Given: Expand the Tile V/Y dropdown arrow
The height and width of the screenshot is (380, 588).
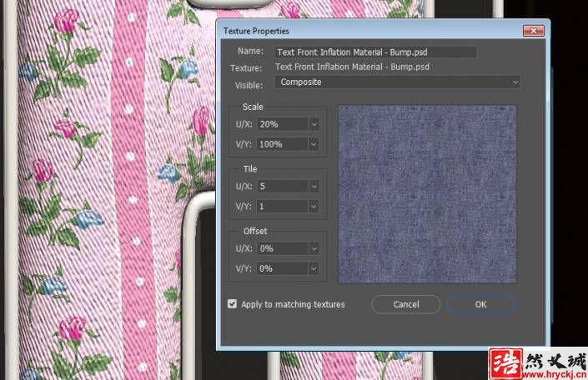Looking at the screenshot, I should pyautogui.click(x=314, y=207).
